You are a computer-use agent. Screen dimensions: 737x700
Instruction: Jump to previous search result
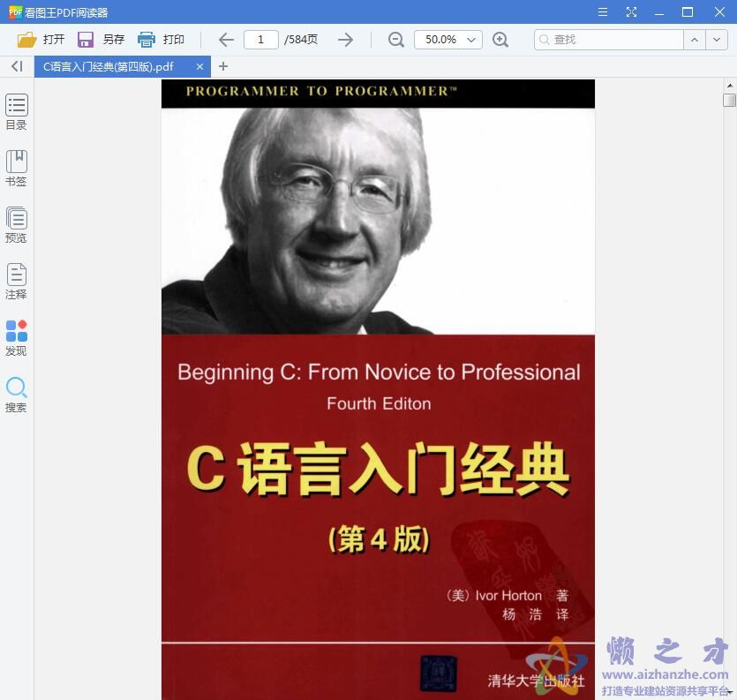click(695, 40)
